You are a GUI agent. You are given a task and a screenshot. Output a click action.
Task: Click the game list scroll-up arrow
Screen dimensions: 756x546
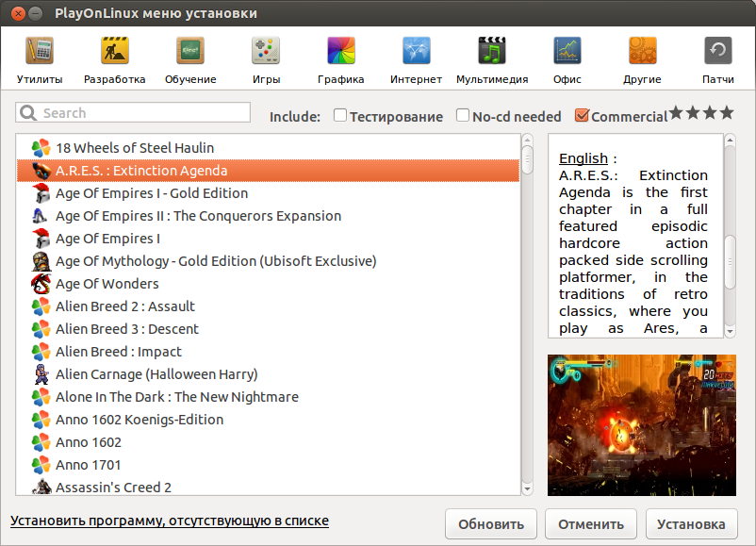pos(527,141)
